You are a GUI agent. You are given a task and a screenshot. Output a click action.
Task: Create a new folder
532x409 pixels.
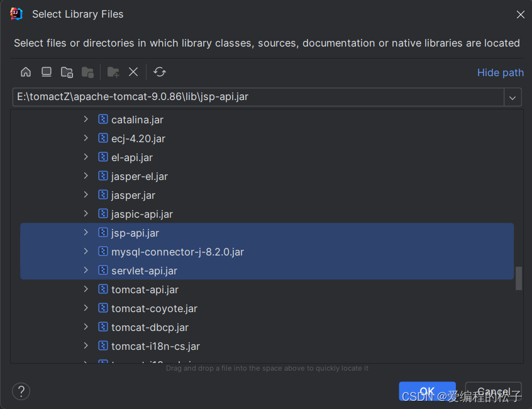113,72
